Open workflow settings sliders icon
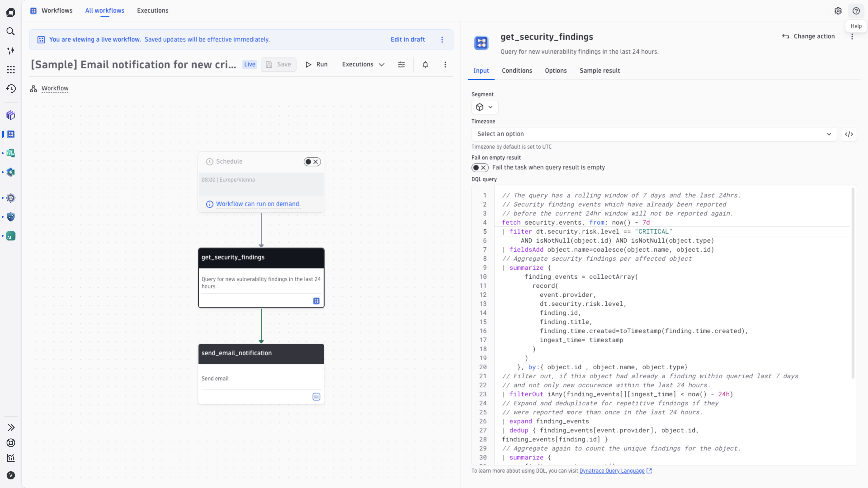The image size is (868, 488). pos(401,65)
